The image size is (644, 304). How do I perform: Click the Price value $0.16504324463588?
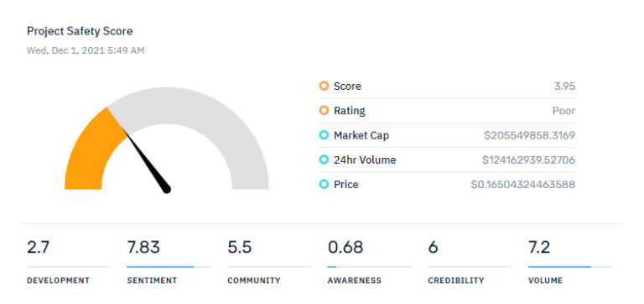pyautogui.click(x=523, y=184)
